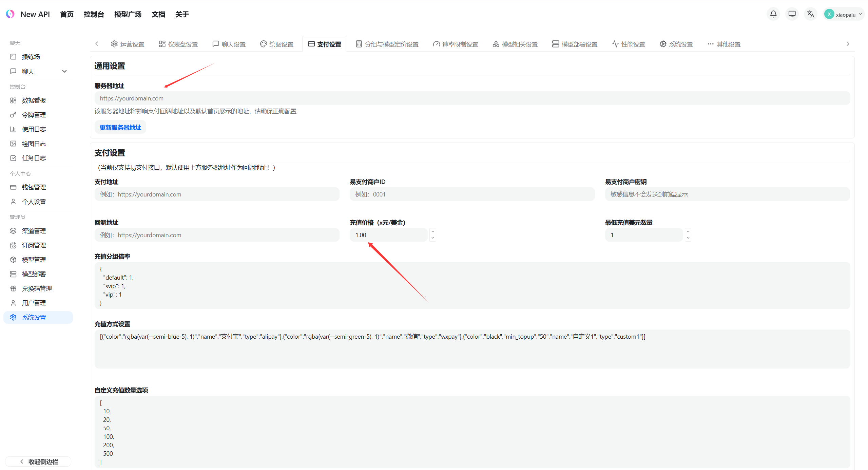868x470 pixels.
Task: Toggle theme with the monitor icon
Action: pos(792,14)
